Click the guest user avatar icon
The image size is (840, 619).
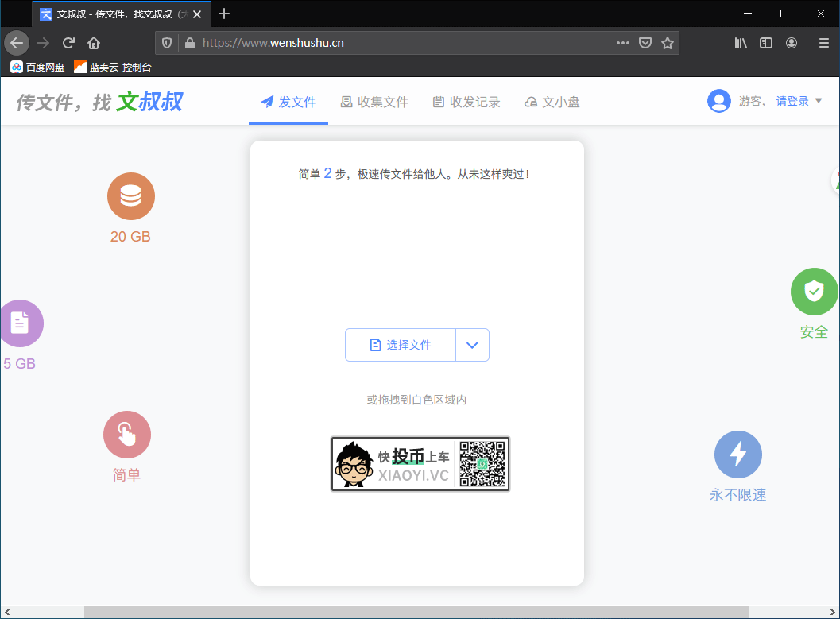point(719,101)
